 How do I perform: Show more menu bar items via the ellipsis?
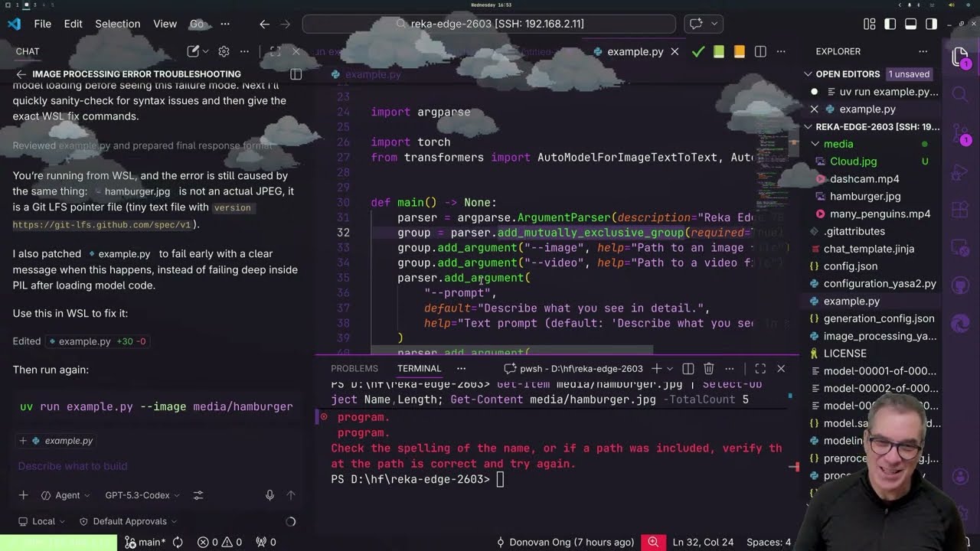(x=225, y=24)
